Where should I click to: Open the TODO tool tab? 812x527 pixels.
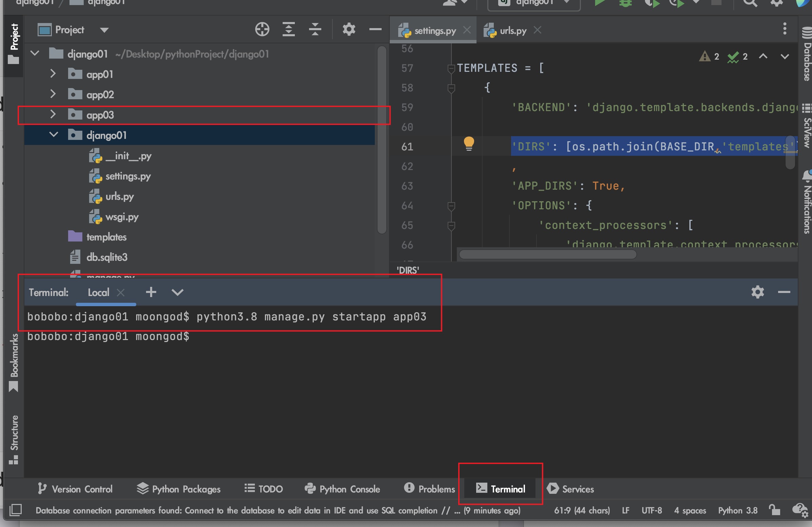[264, 489]
